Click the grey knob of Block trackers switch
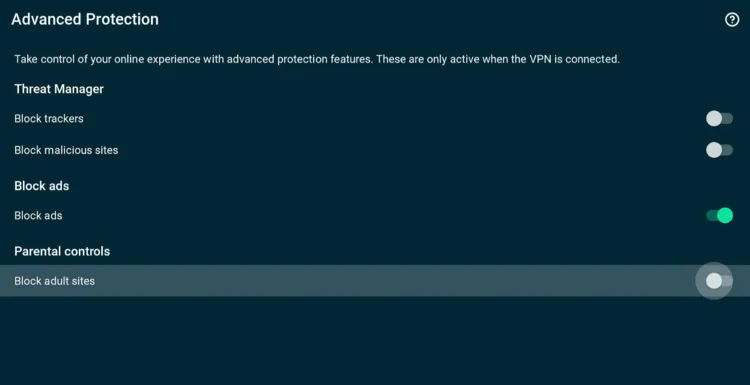 (714, 119)
